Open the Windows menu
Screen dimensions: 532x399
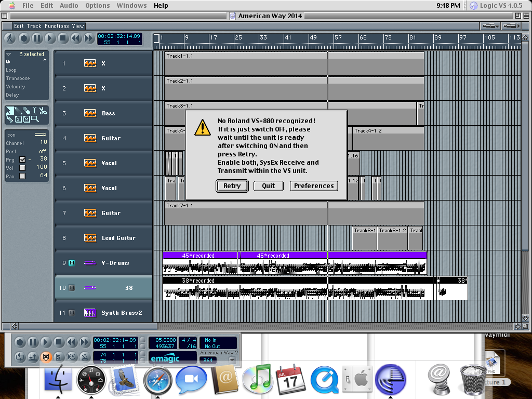tap(131, 5)
